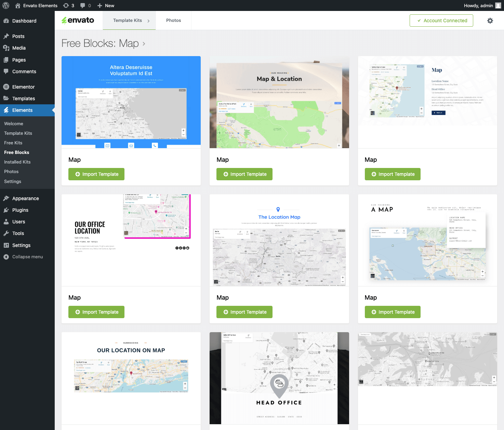Open Tools in the sidebar
Screen dimensions: 504x430
[27, 233]
